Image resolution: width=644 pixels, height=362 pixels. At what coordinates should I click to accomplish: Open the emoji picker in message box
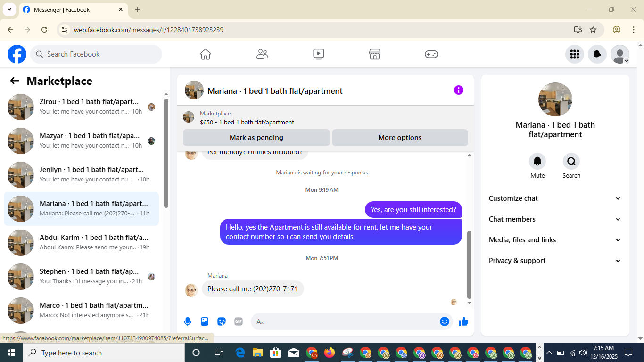point(445,321)
